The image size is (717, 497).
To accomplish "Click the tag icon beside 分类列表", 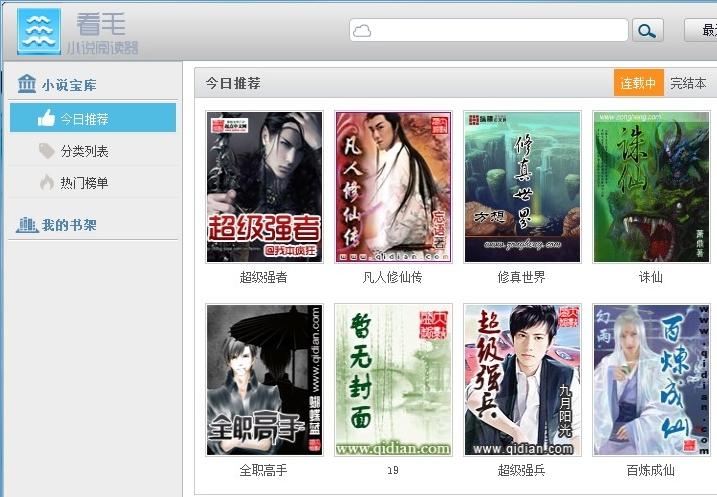I will click(x=46, y=151).
